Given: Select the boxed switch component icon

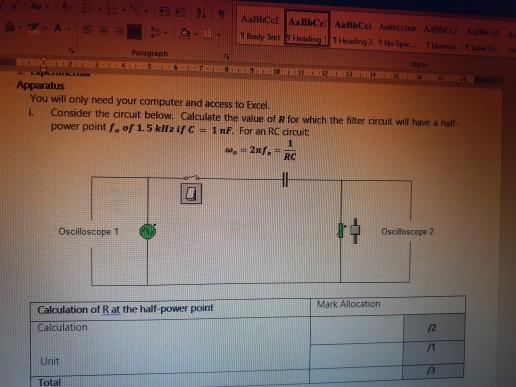Looking at the screenshot, I should [191, 193].
